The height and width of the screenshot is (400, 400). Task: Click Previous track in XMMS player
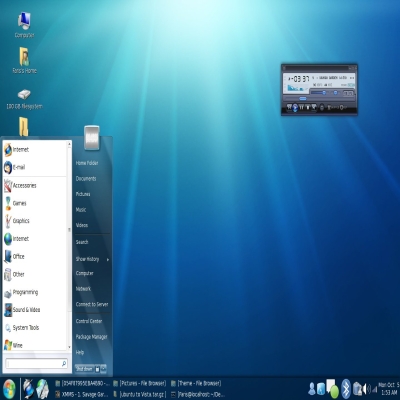(289, 107)
